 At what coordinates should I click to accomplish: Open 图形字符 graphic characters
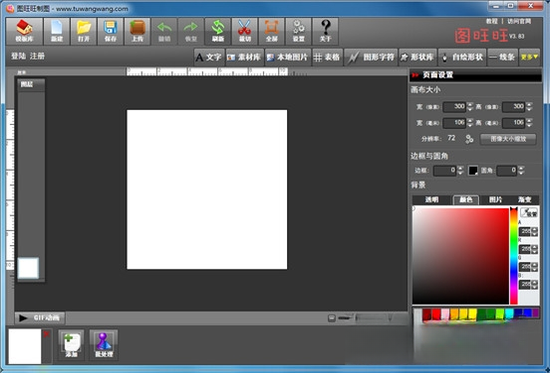pyautogui.click(x=371, y=57)
